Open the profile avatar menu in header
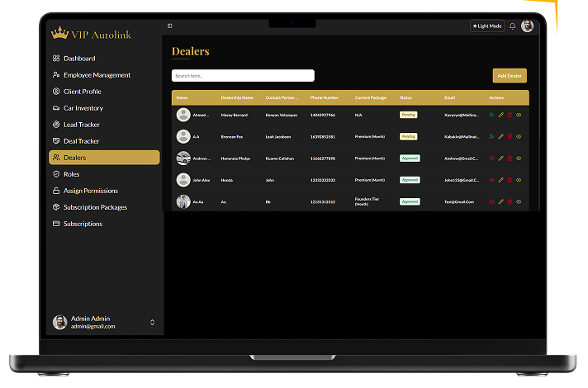The width and height of the screenshot is (588, 388). [x=527, y=26]
